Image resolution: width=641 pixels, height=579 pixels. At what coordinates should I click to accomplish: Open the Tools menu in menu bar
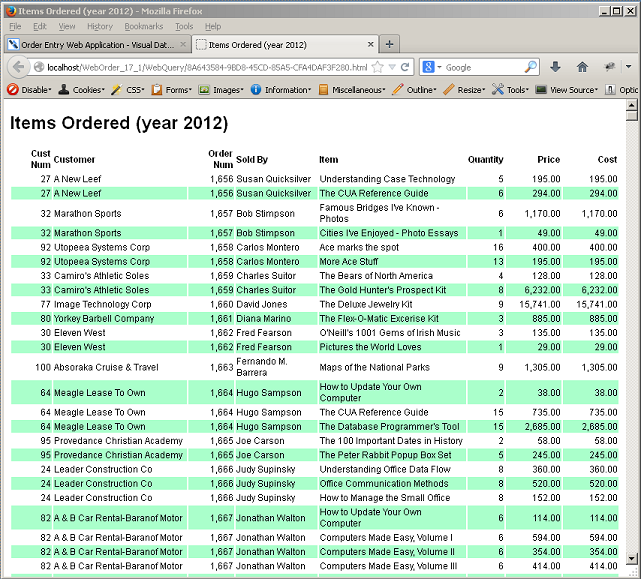(184, 26)
